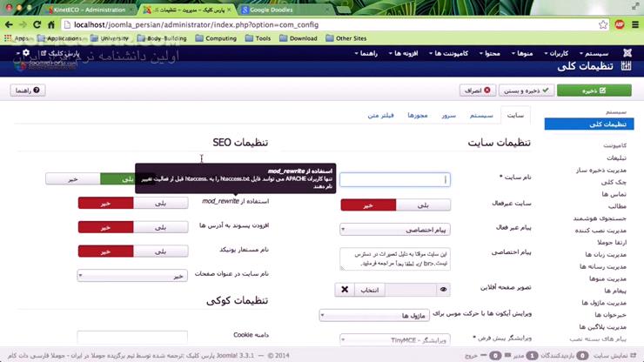Click the Joomla logo icon in admin bar

coord(627,53)
